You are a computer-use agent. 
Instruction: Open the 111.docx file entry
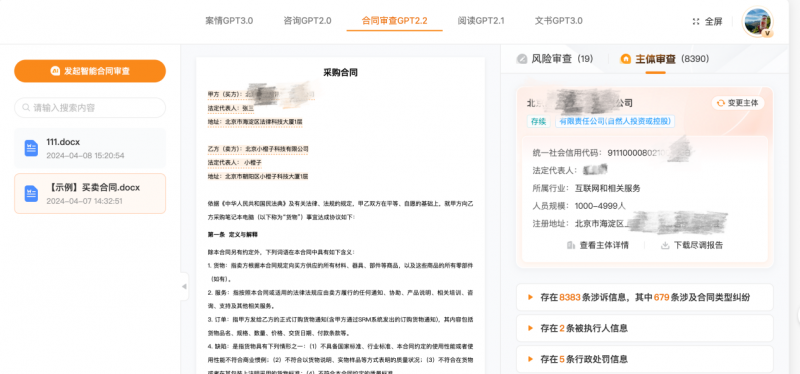coord(90,148)
